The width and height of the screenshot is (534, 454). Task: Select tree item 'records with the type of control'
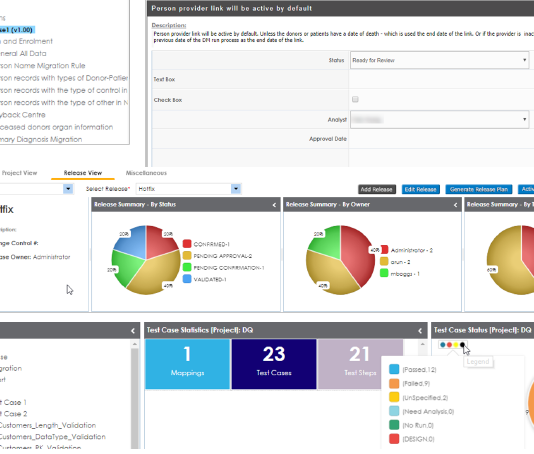tap(64, 90)
